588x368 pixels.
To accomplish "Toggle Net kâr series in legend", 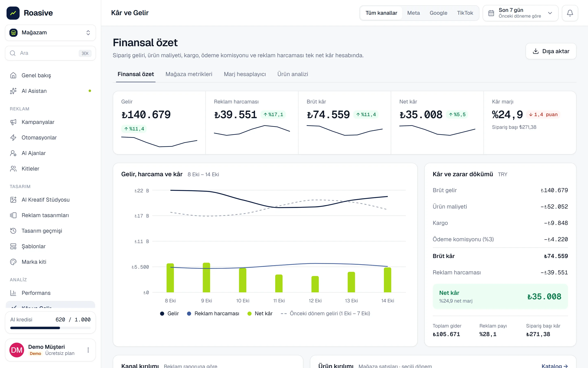I will [x=260, y=313].
